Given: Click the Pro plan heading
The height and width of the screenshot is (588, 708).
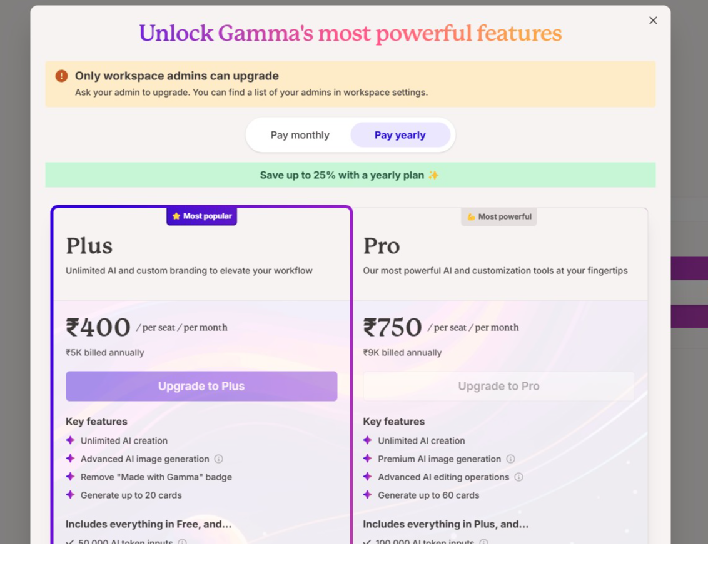Looking at the screenshot, I should [382, 246].
